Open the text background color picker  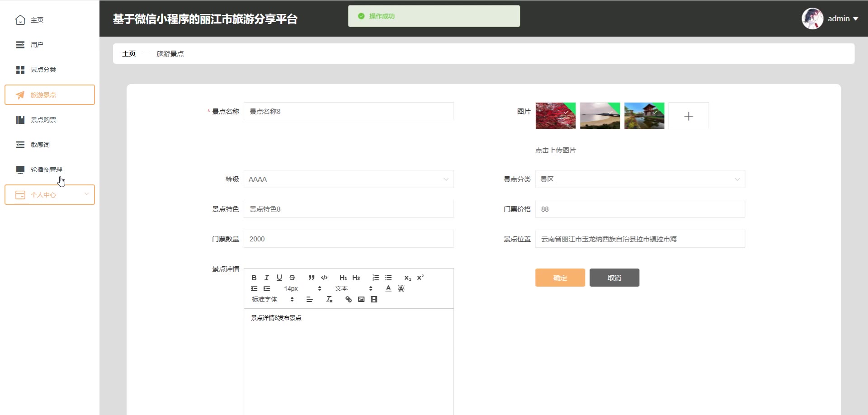401,288
